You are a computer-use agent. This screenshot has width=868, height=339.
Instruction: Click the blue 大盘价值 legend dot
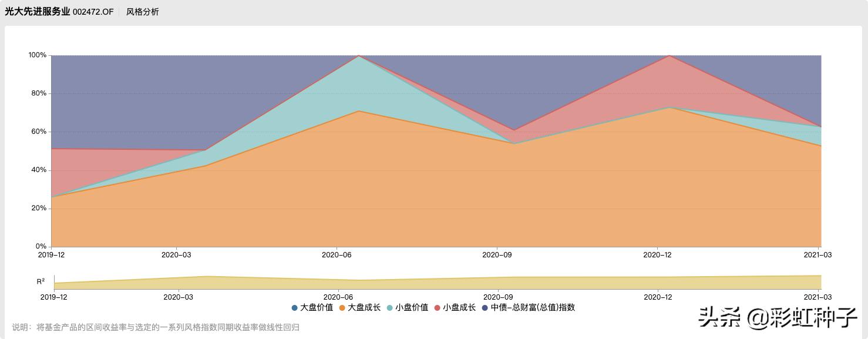point(295,308)
